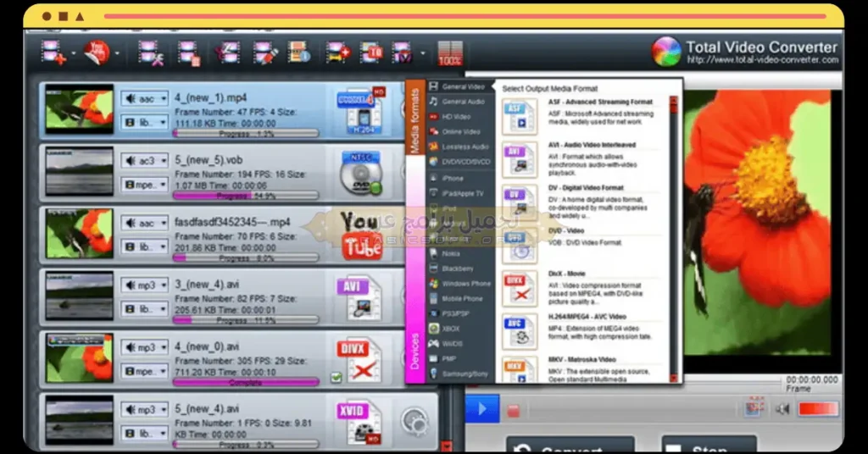Click the film-with-pencil edit icon

264,53
